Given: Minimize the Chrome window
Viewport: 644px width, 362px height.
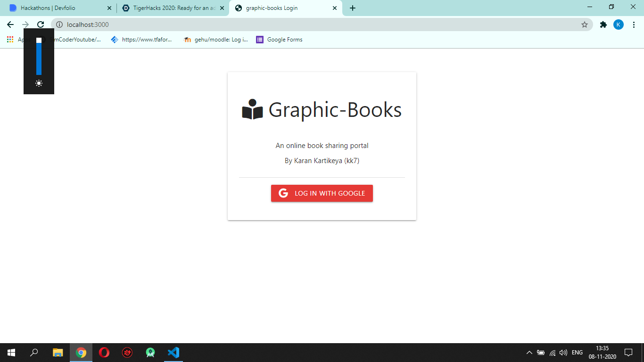Looking at the screenshot, I should pyautogui.click(x=590, y=7).
